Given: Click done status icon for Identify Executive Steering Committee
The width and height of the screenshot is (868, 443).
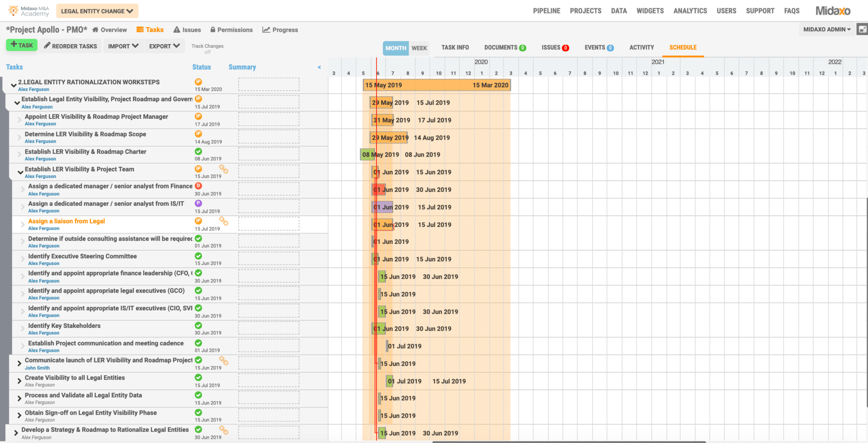Looking at the screenshot, I should click(x=198, y=256).
